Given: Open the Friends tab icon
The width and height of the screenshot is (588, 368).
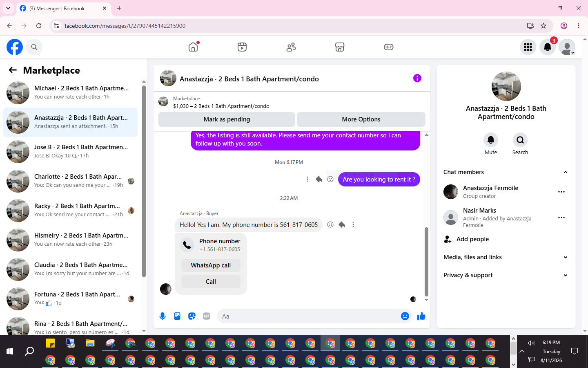Looking at the screenshot, I should pos(291,47).
